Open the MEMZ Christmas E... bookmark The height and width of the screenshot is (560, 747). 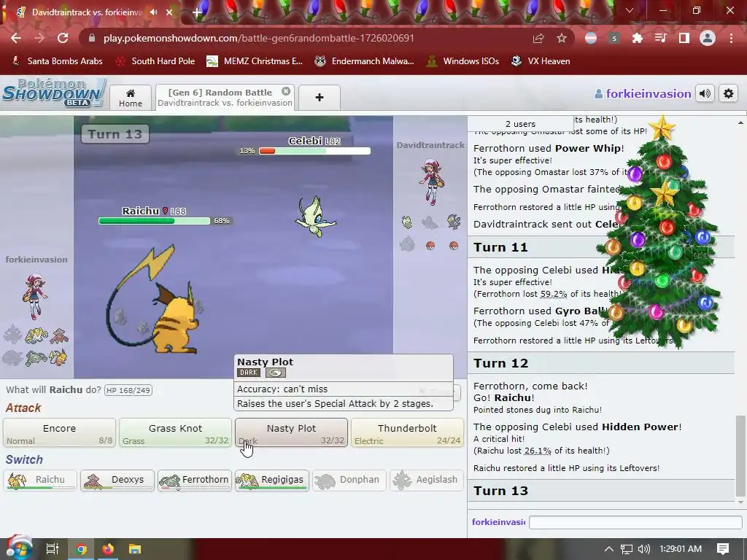click(255, 61)
